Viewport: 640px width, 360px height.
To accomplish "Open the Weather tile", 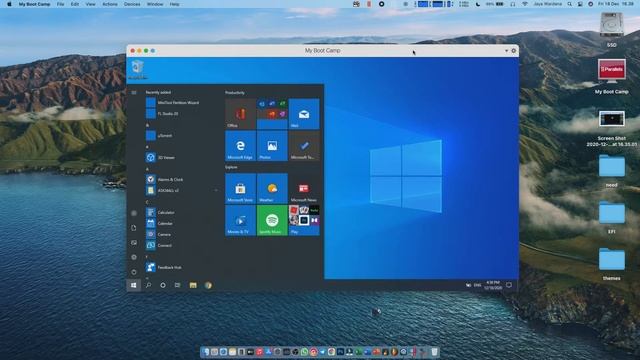I will click(x=272, y=189).
